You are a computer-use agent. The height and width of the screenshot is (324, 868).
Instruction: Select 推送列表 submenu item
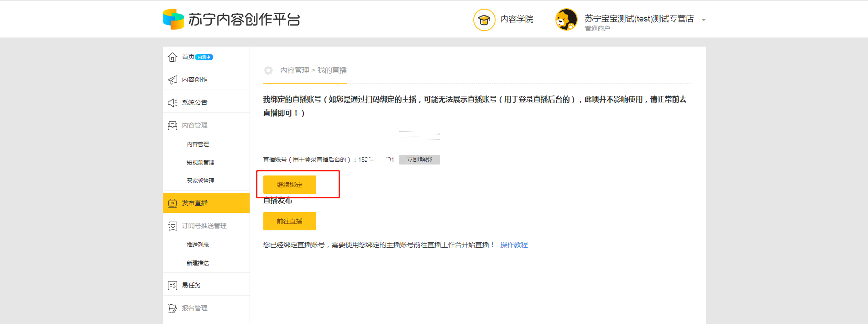[x=198, y=245]
